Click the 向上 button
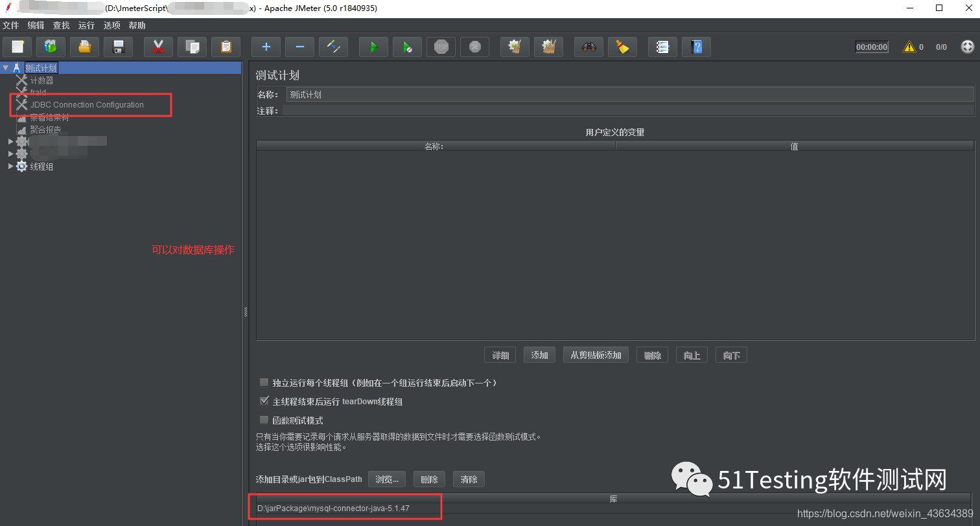 pos(692,355)
